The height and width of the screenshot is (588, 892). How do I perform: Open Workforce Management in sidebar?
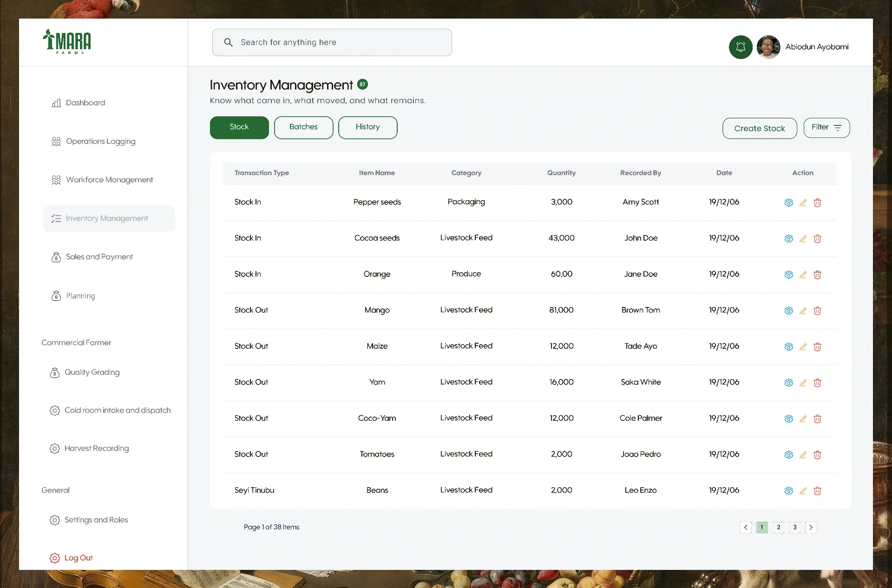click(x=102, y=180)
